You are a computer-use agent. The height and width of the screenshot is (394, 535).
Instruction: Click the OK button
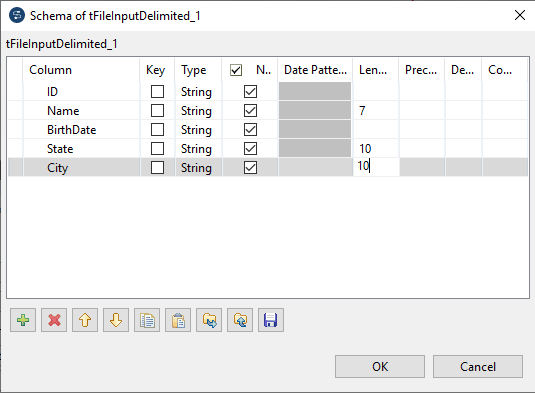point(380,367)
